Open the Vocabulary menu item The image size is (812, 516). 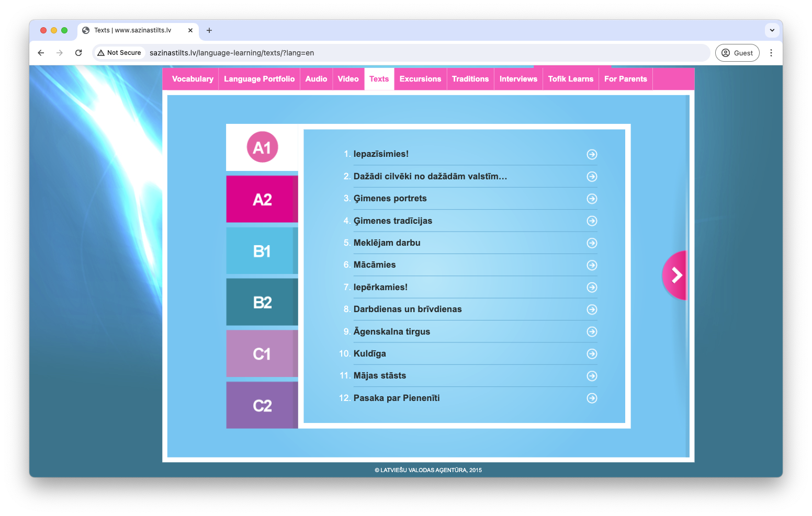tap(193, 79)
